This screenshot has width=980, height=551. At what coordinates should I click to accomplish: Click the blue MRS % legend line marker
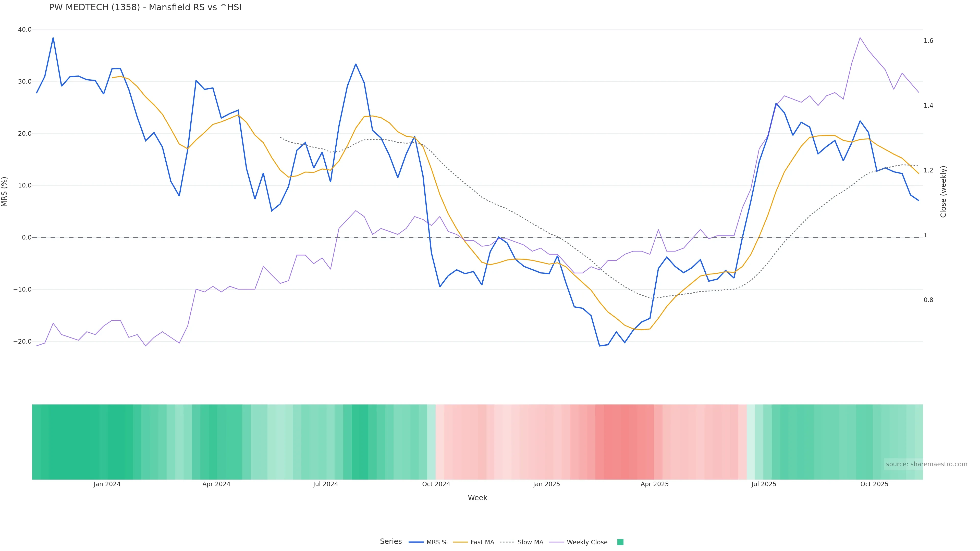(x=416, y=542)
